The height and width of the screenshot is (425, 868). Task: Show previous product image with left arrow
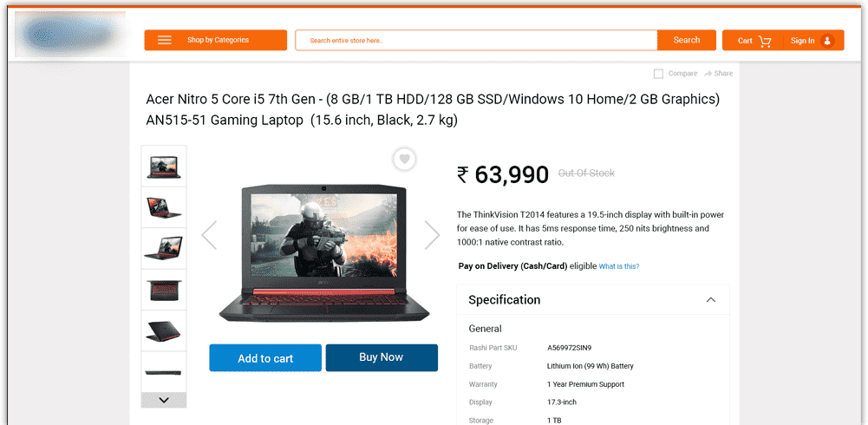click(209, 235)
